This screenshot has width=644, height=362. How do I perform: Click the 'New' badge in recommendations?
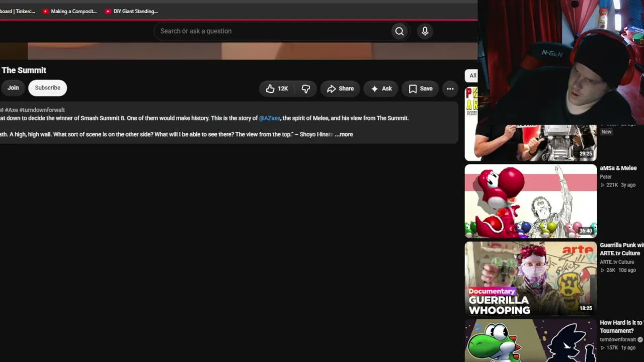606,132
